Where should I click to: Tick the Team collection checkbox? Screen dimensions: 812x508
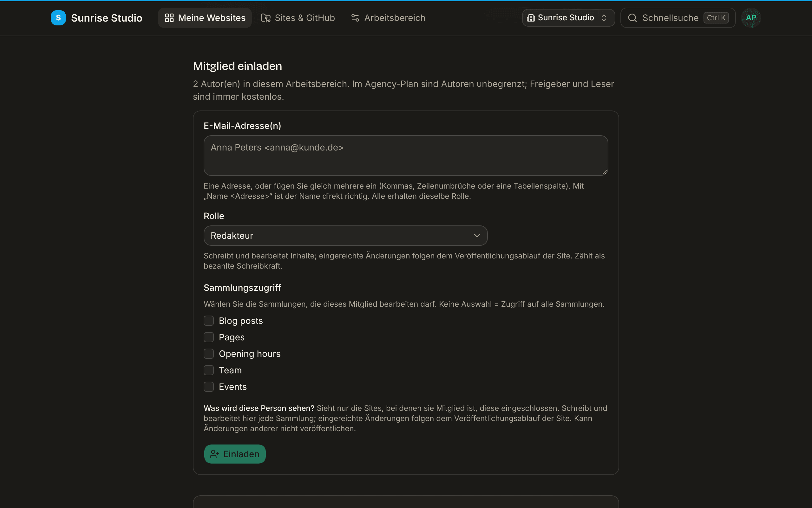click(x=209, y=370)
